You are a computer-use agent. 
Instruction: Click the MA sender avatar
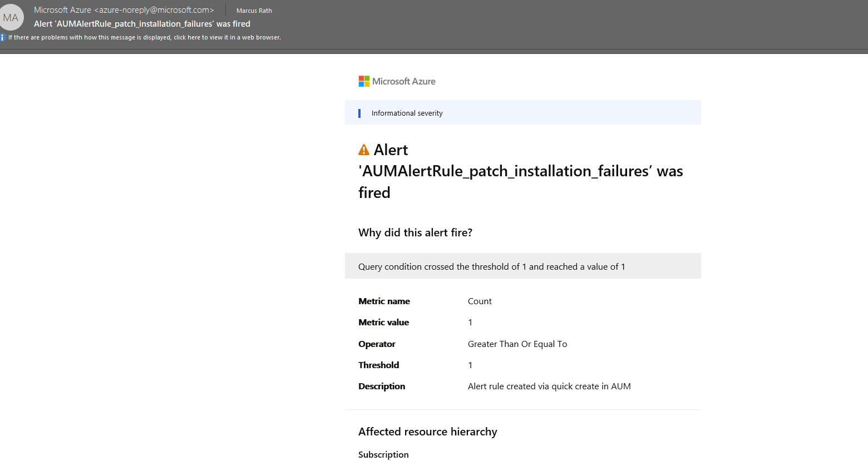[11, 17]
